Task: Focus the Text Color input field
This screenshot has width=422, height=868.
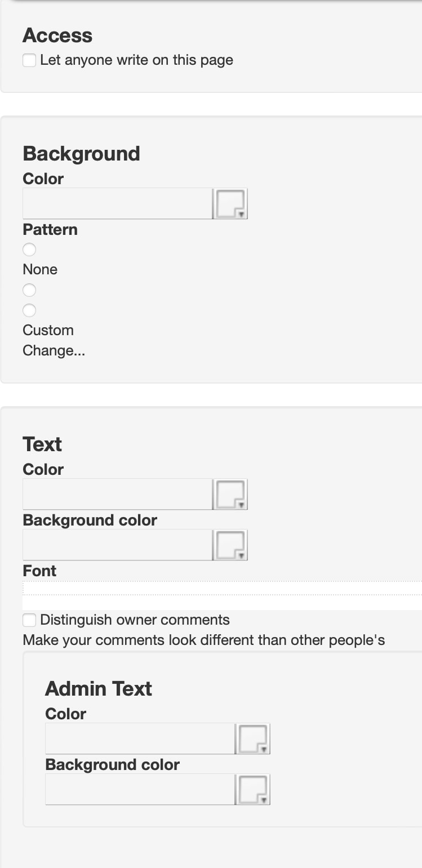Action: tap(117, 494)
